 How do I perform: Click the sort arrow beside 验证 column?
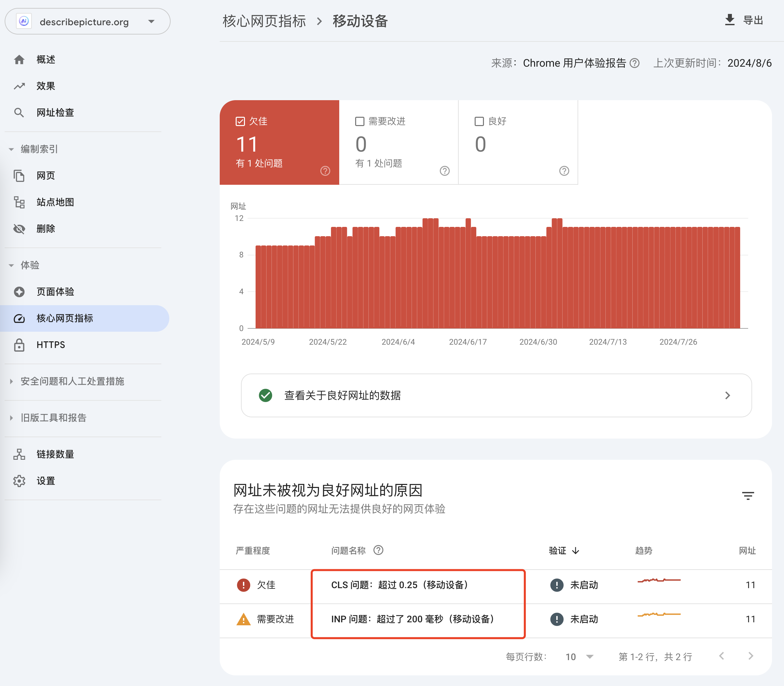tap(576, 550)
